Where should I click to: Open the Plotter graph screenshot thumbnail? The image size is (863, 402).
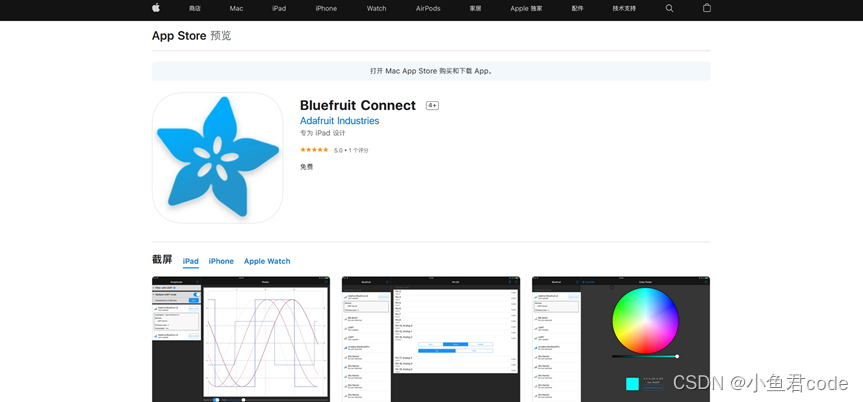(241, 339)
